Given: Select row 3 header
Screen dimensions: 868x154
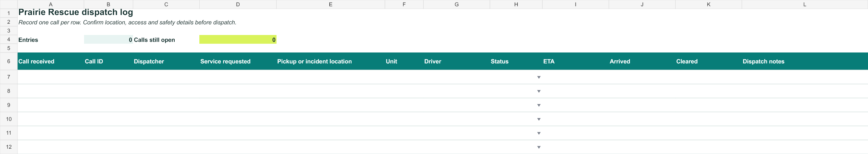Looking at the screenshot, I should pos(9,31).
